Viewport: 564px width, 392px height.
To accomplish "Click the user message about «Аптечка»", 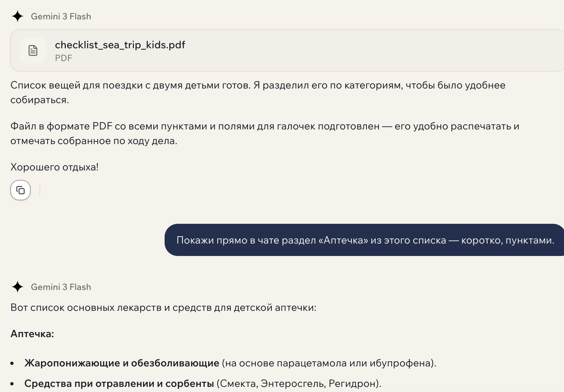I will click(x=364, y=240).
